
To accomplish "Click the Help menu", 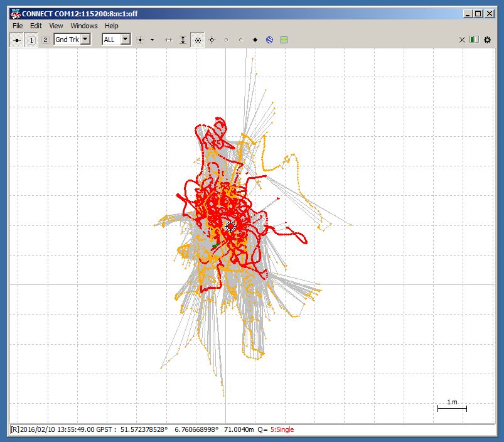I will pyautogui.click(x=112, y=26).
